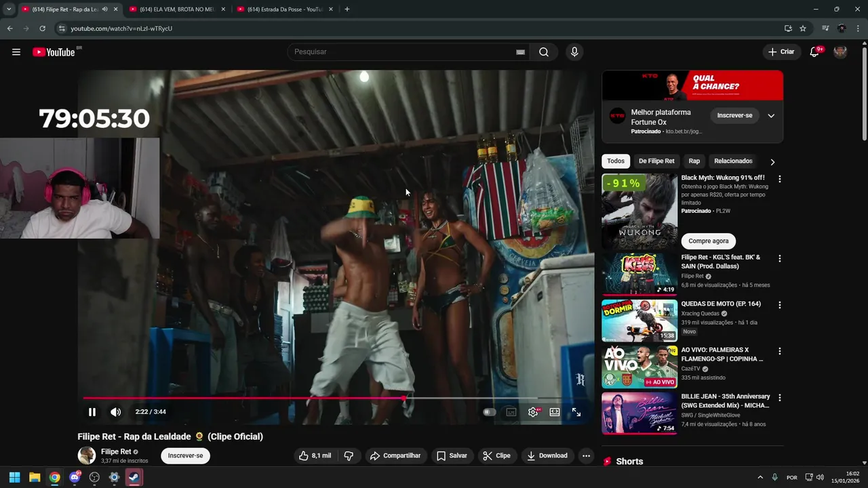Open options menu for KGL'S video
This screenshot has width=868, height=488.
click(779, 258)
